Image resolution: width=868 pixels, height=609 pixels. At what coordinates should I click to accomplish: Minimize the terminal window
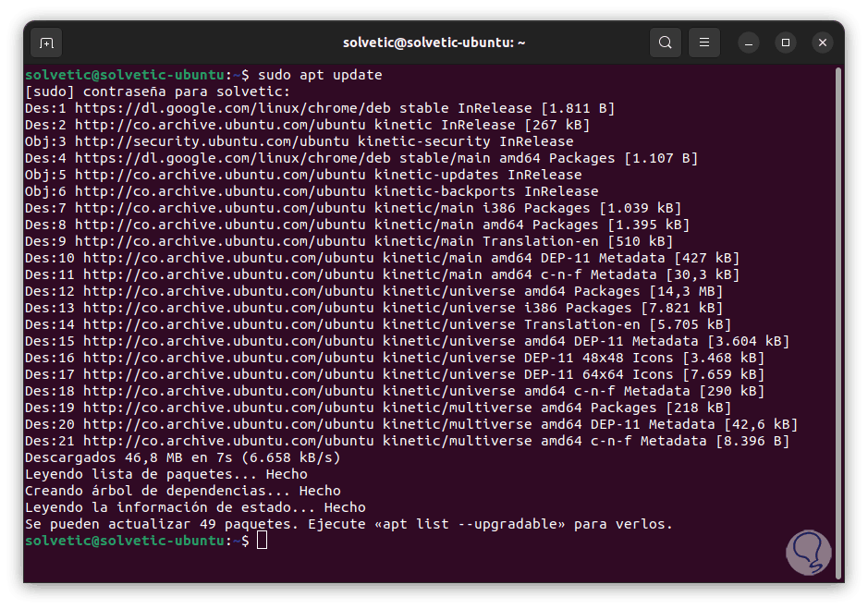point(749,43)
